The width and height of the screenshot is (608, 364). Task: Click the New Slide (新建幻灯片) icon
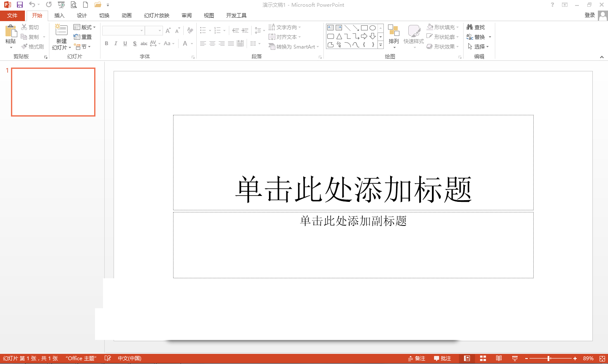61,30
